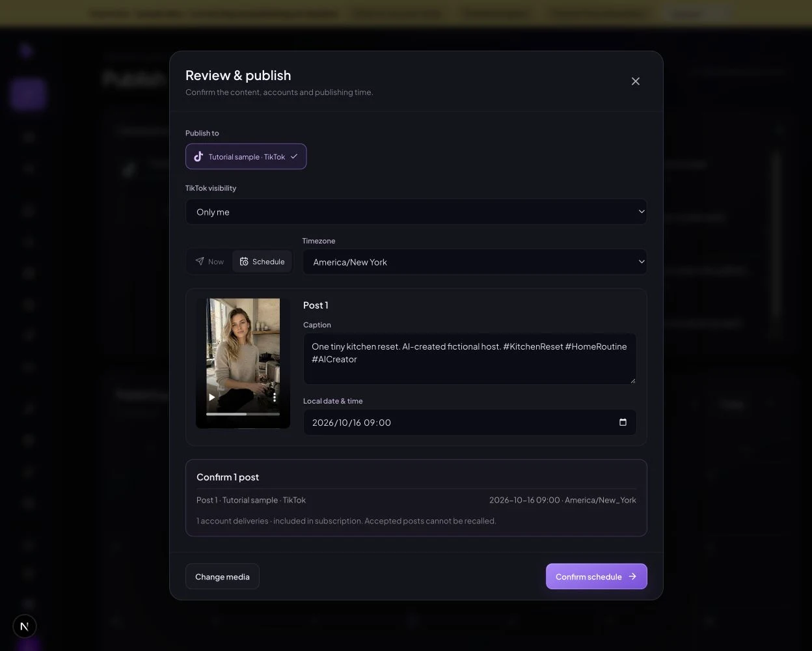Viewport: 812px width, 651px height.
Task: Select the Now publishing option
Action: coord(210,262)
